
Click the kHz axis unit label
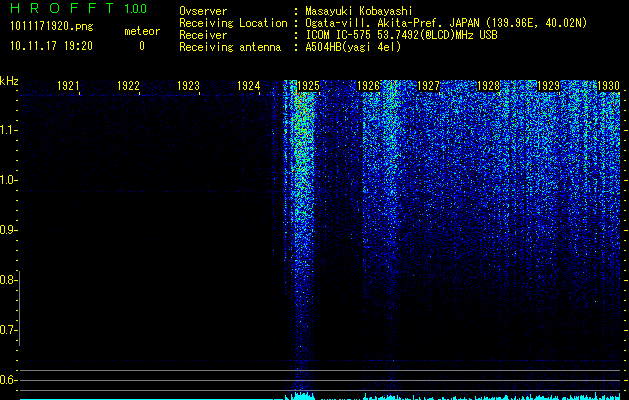[9, 81]
